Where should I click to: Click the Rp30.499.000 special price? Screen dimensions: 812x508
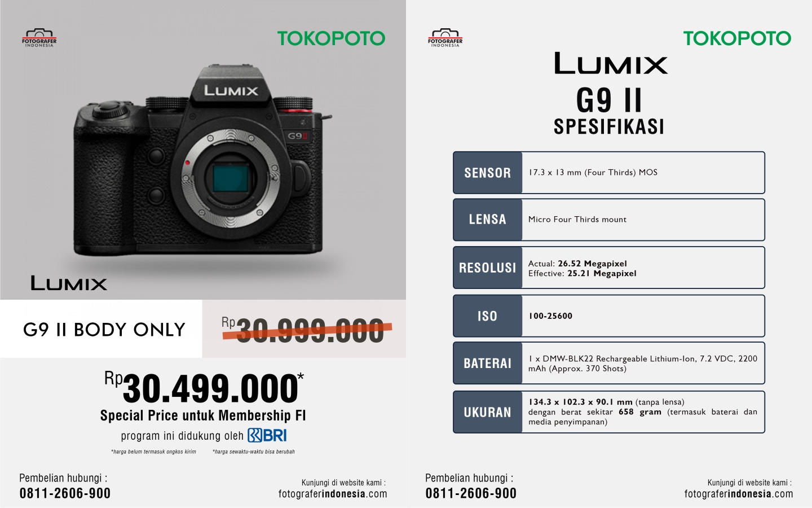click(x=204, y=387)
